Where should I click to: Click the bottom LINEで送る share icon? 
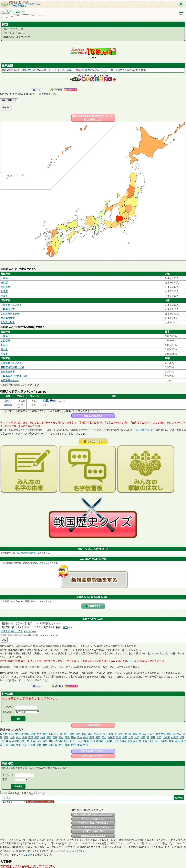(x=57, y=686)
